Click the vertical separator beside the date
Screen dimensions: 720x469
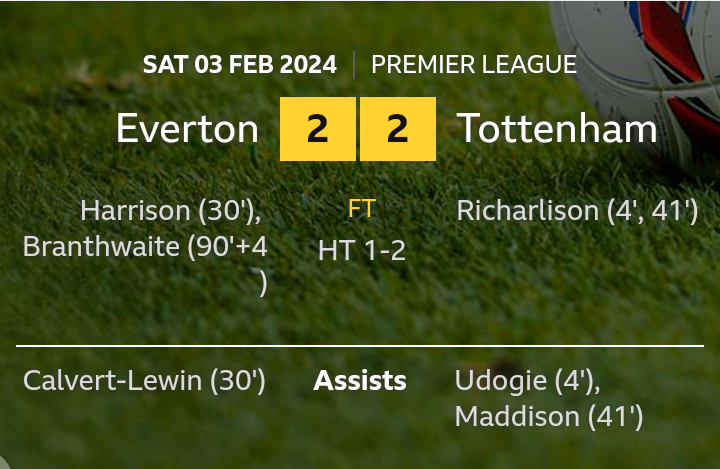coord(354,65)
